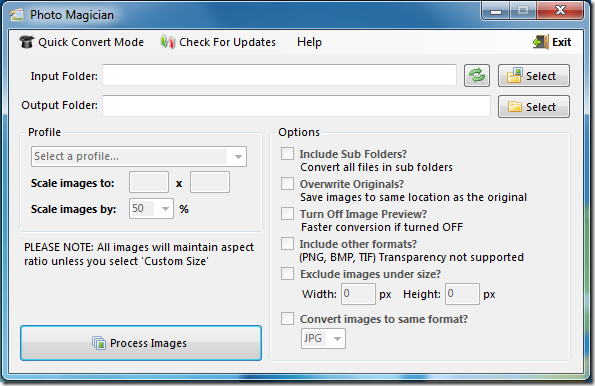Click the green refresh arrows button

(477, 75)
